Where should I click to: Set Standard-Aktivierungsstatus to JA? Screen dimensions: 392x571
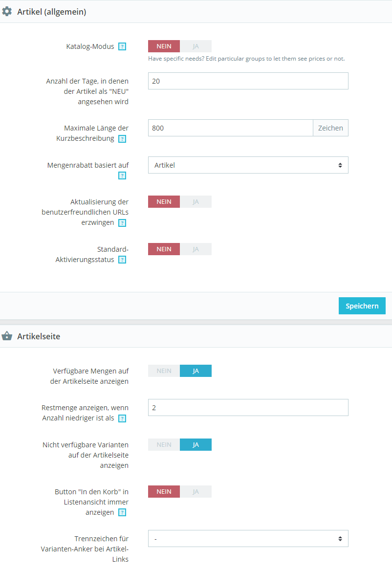tap(196, 249)
